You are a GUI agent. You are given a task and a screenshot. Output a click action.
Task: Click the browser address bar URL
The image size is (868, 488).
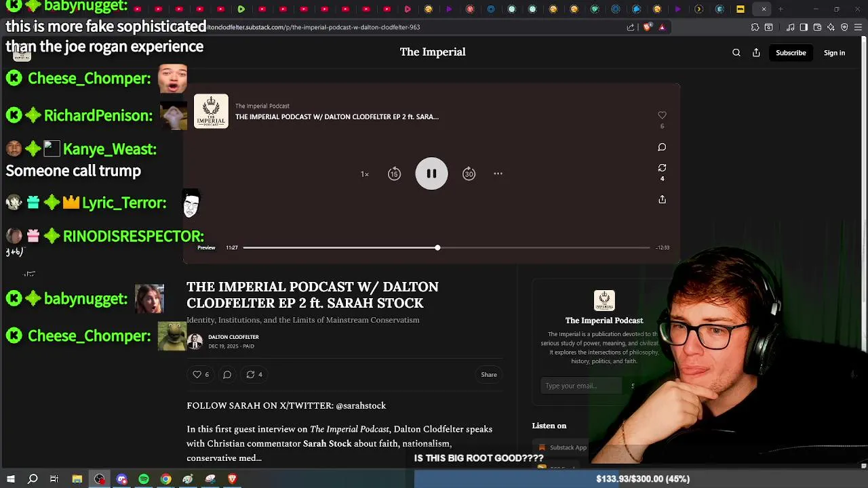[313, 27]
